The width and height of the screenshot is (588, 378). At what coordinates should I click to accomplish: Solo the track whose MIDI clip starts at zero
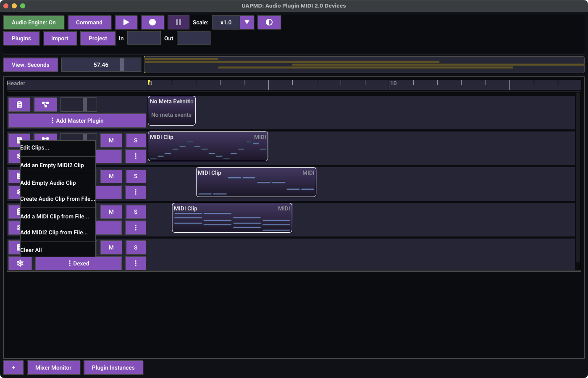[x=136, y=140]
